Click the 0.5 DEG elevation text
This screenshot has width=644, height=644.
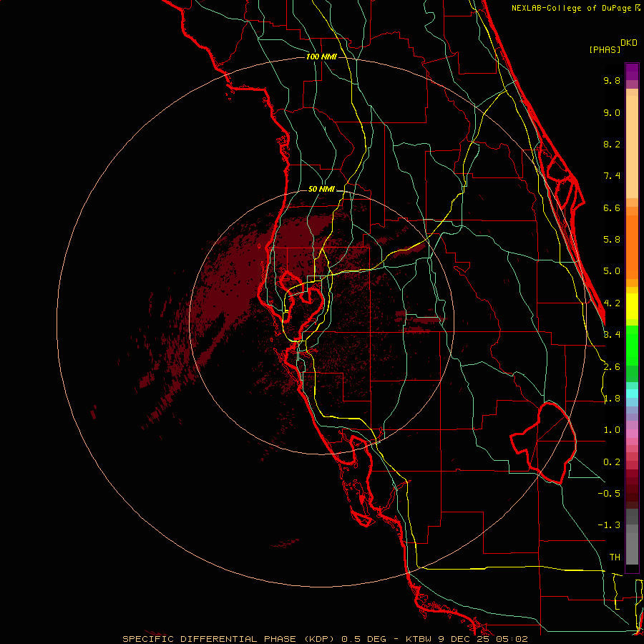364,639
